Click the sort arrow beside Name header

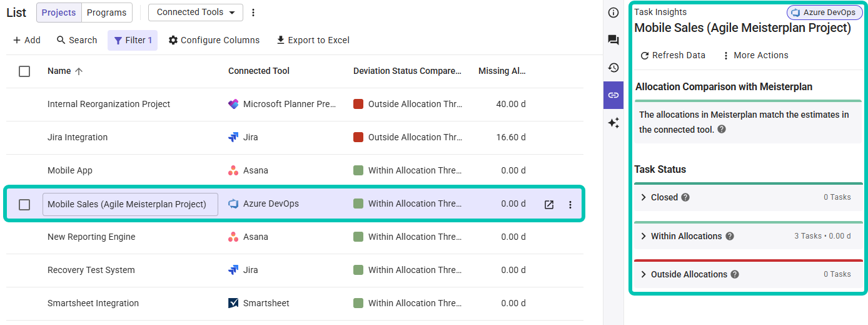point(78,71)
